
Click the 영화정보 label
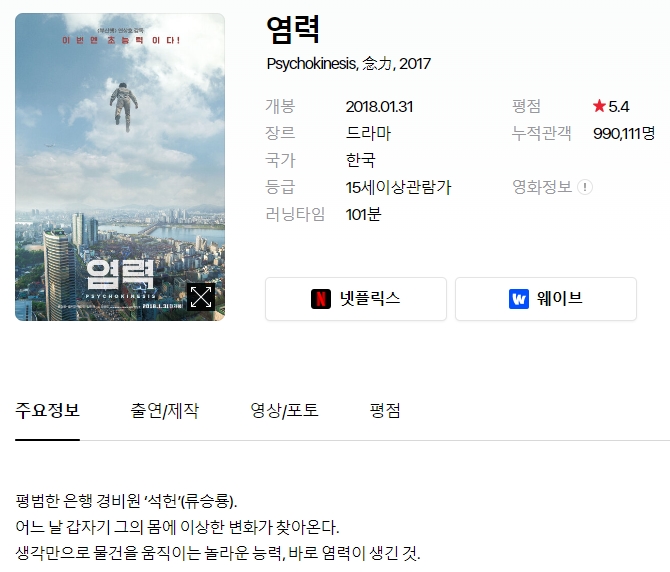click(542, 187)
